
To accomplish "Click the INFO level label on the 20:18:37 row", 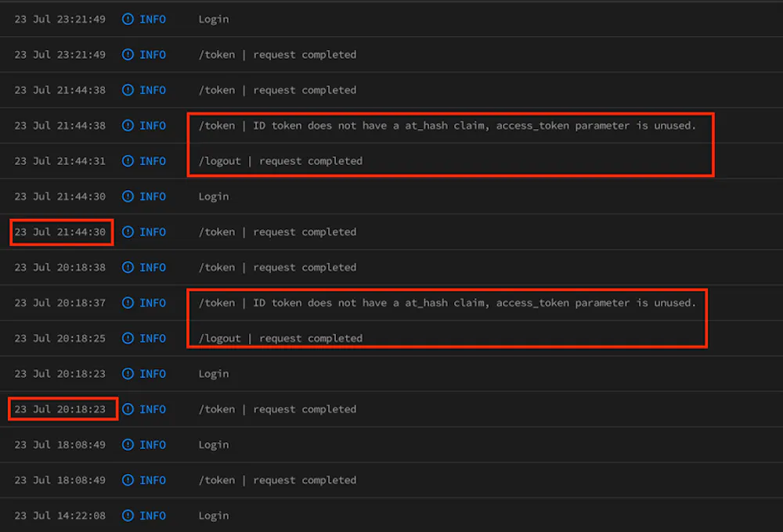I will [x=153, y=303].
